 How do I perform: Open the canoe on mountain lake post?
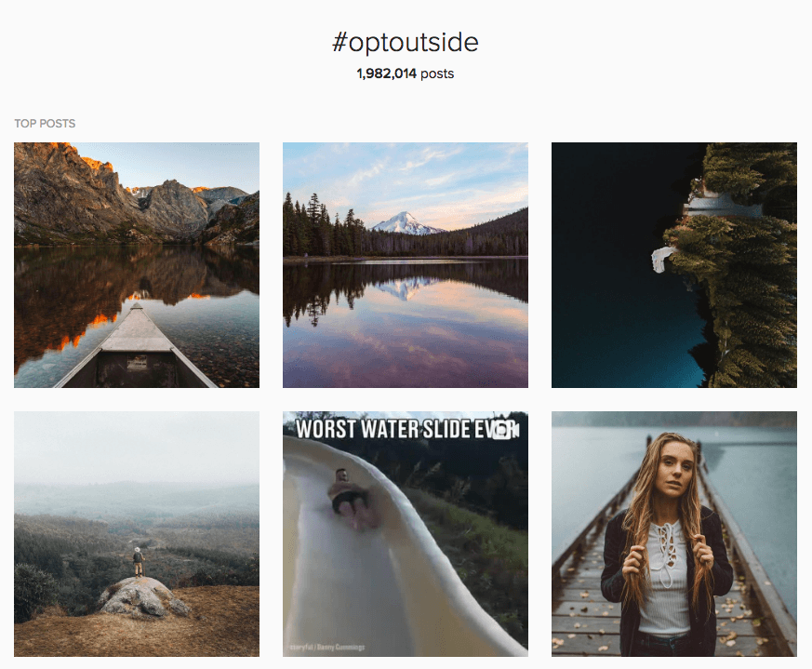click(x=137, y=265)
